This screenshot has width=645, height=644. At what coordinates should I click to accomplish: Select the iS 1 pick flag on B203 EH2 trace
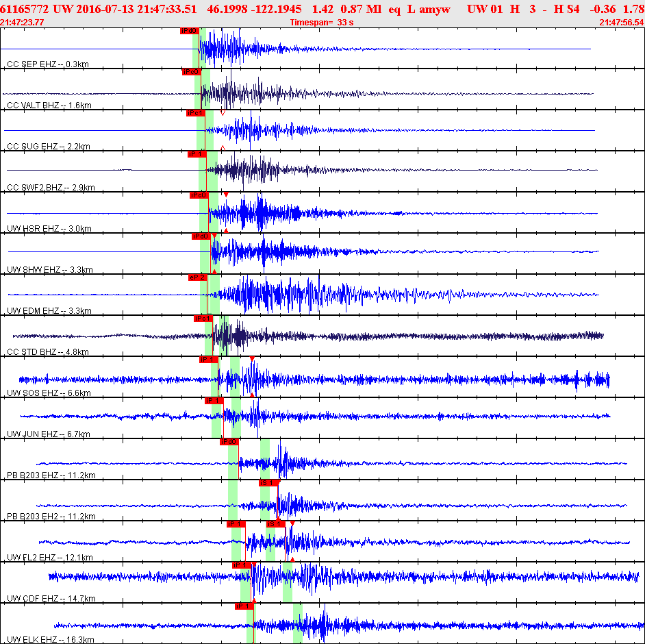(268, 484)
